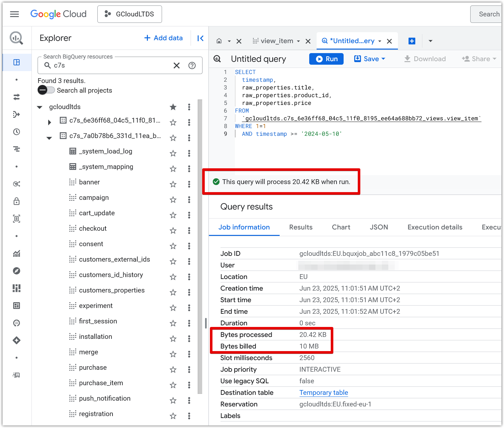Viewport: 504px width, 428px height.
Task: Click the top Search box
Action: (x=486, y=14)
